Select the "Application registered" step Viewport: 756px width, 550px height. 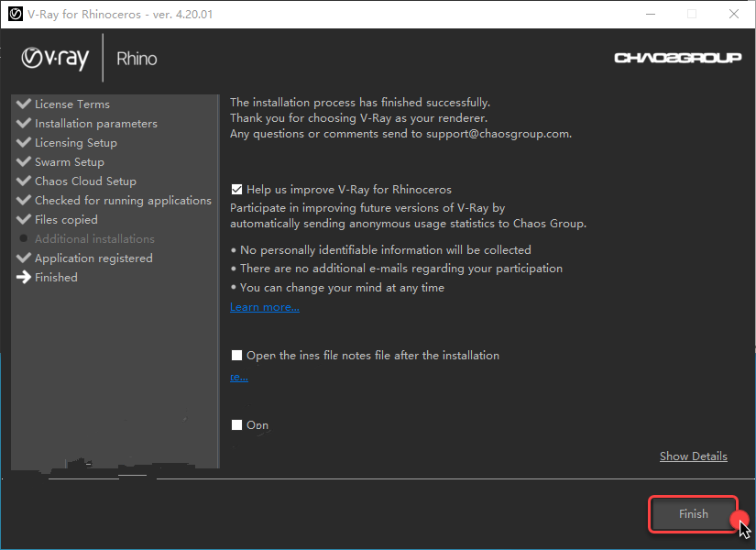(93, 258)
